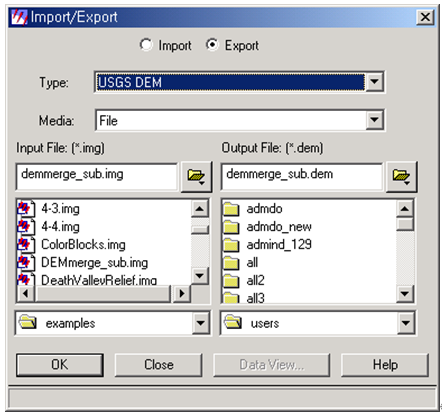Click the folder icon beside admind_129
This screenshot has width=442, height=412.
231,245
